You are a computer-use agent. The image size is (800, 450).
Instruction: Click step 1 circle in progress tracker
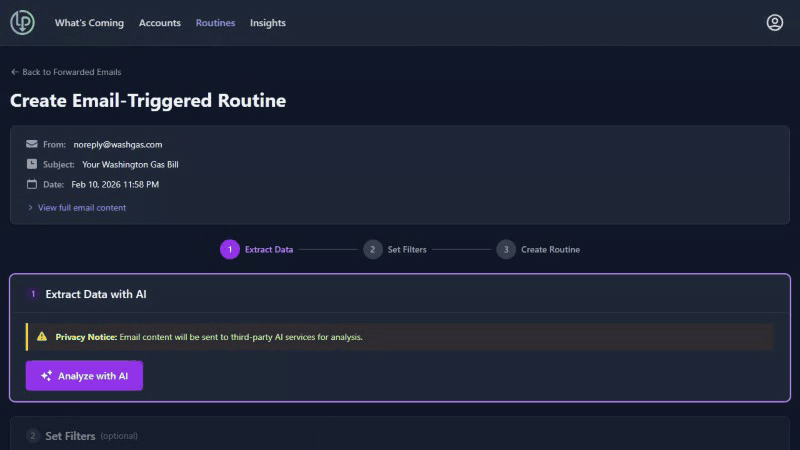(230, 249)
